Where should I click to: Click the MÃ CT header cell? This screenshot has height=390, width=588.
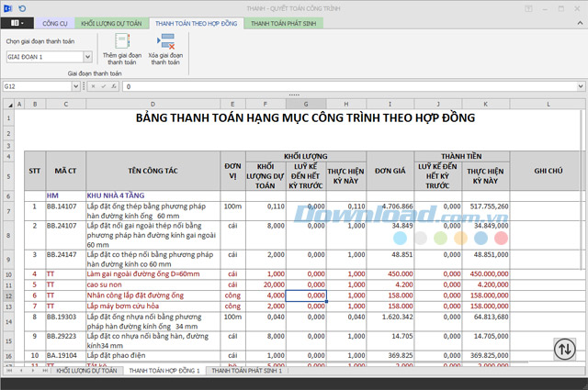click(66, 171)
